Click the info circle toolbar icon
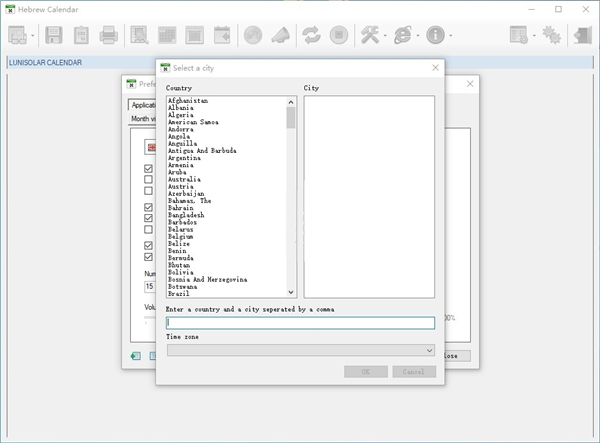 pos(435,35)
